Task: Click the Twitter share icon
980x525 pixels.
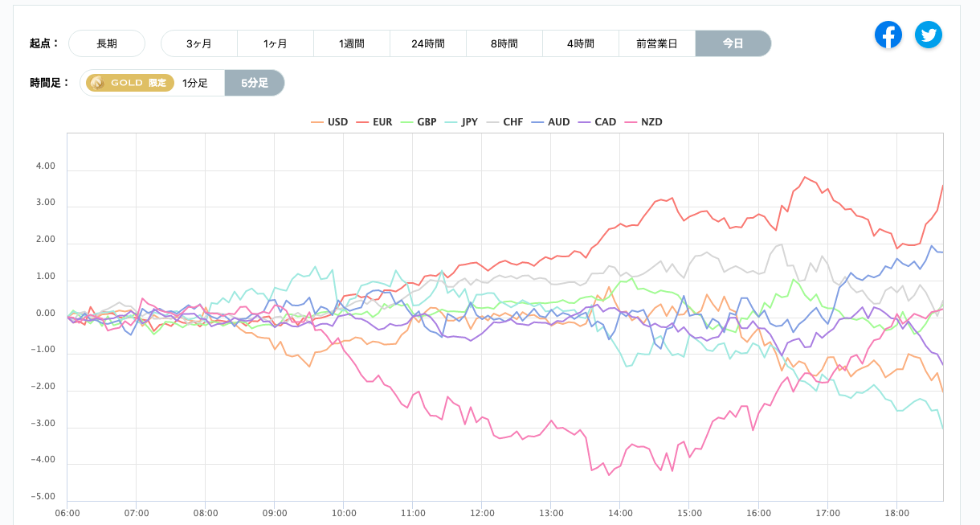Action: click(929, 35)
